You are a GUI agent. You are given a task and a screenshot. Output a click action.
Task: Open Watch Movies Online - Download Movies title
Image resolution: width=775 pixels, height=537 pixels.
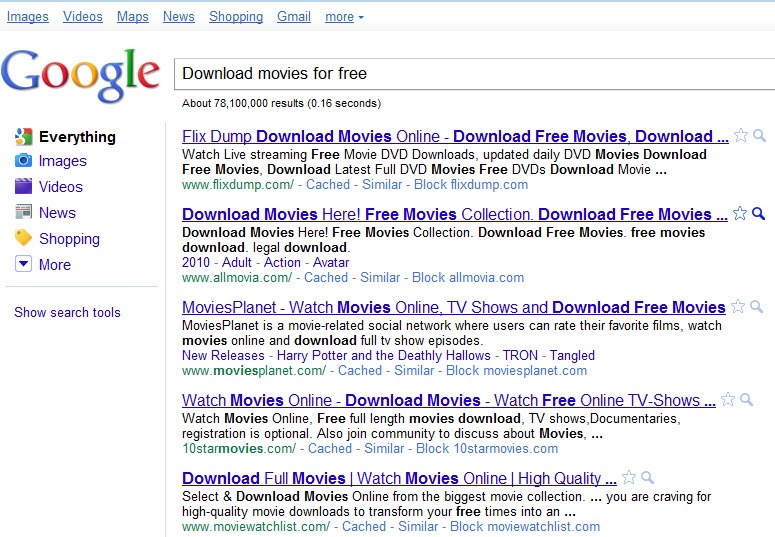point(449,400)
